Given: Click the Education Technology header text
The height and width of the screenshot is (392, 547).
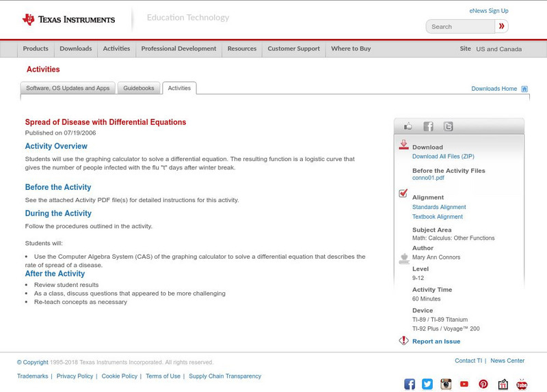Looking at the screenshot, I should pyautogui.click(x=188, y=18).
